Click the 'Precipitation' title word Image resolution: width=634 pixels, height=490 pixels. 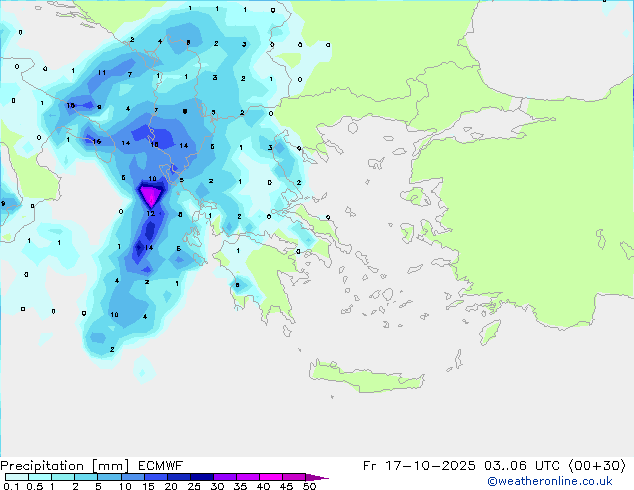coord(42,466)
